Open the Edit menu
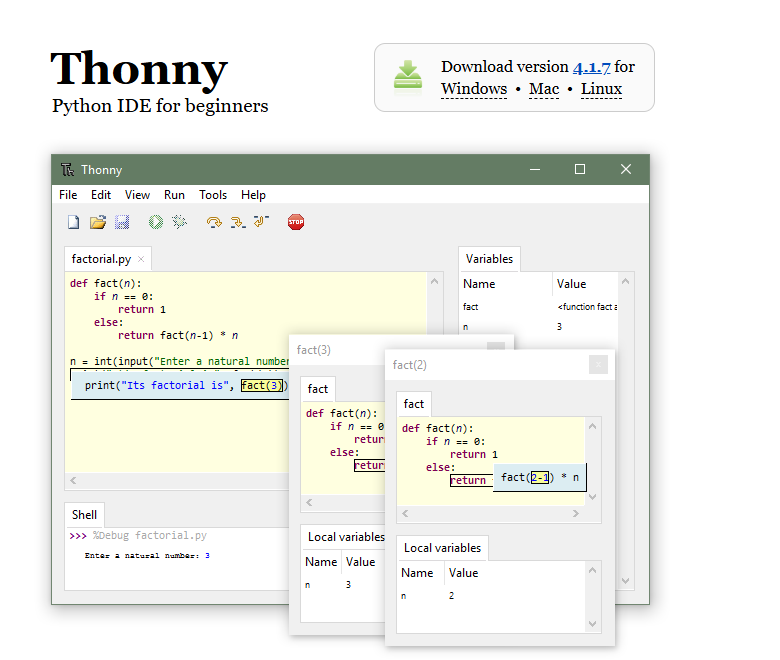The image size is (780, 660). tap(101, 195)
